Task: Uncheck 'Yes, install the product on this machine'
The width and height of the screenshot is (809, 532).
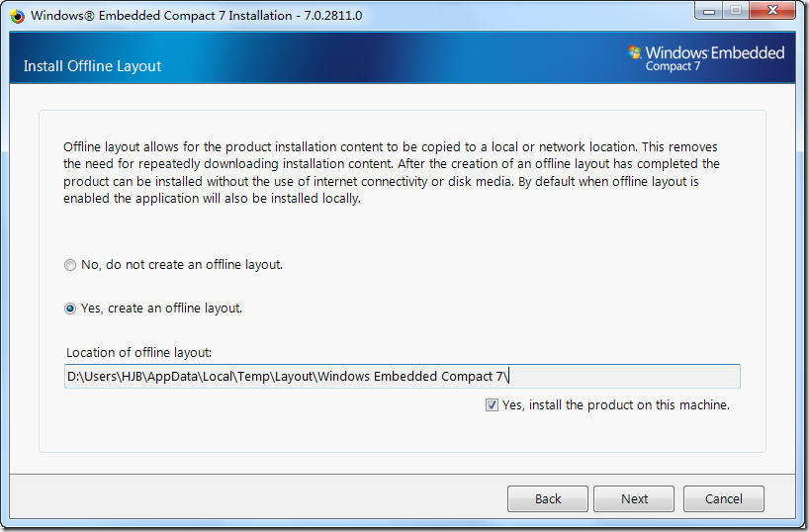Action: pos(492,405)
